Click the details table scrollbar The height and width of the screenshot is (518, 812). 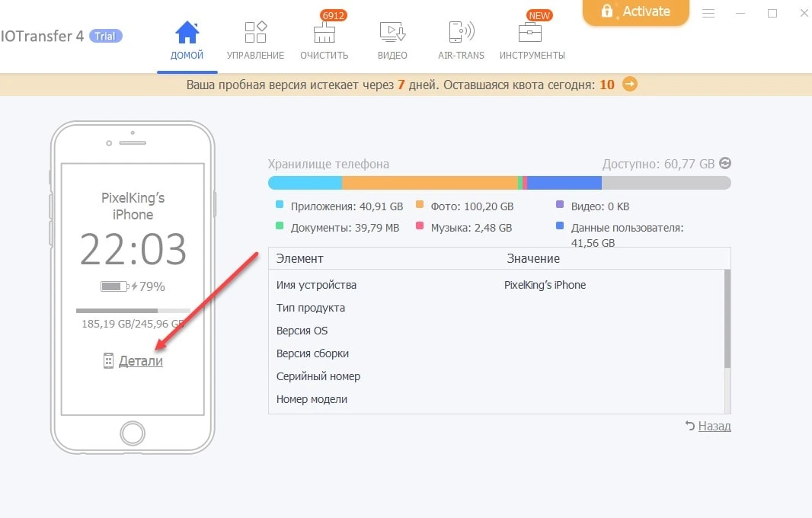click(727, 318)
